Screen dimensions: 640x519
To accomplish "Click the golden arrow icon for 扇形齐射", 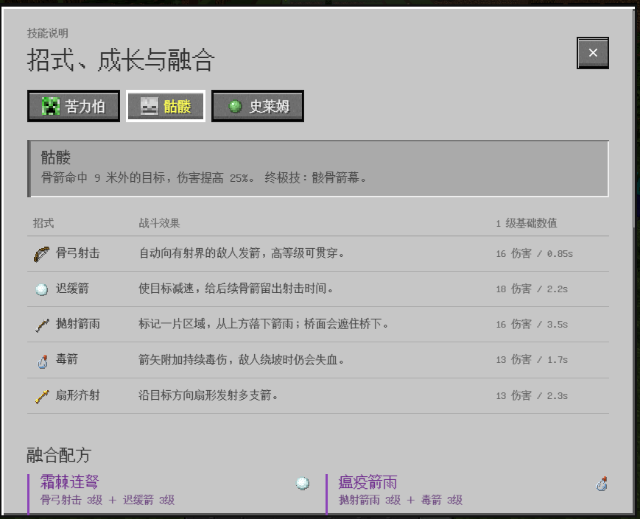I will click(42, 396).
